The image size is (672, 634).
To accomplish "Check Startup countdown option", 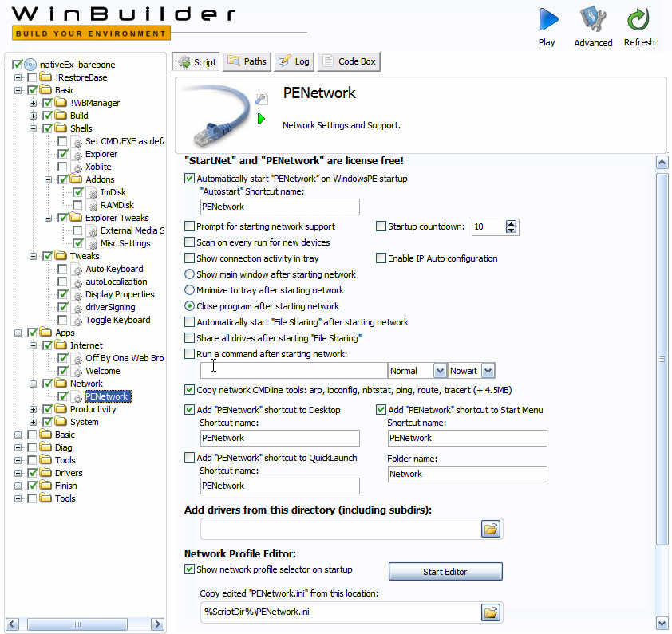I will click(381, 226).
